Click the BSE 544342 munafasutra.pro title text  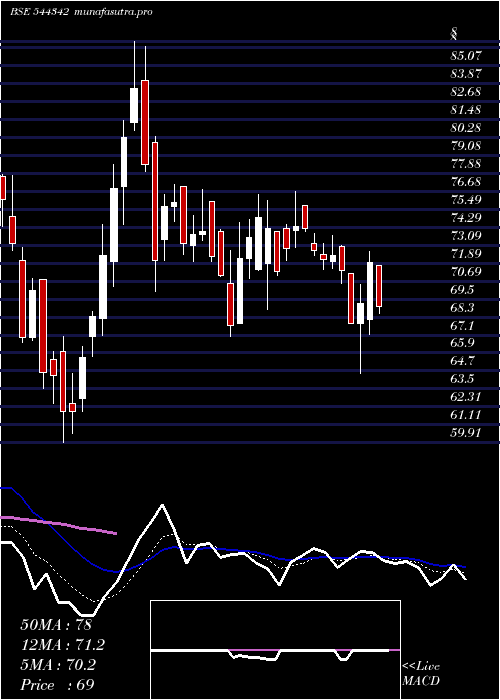coord(81,12)
